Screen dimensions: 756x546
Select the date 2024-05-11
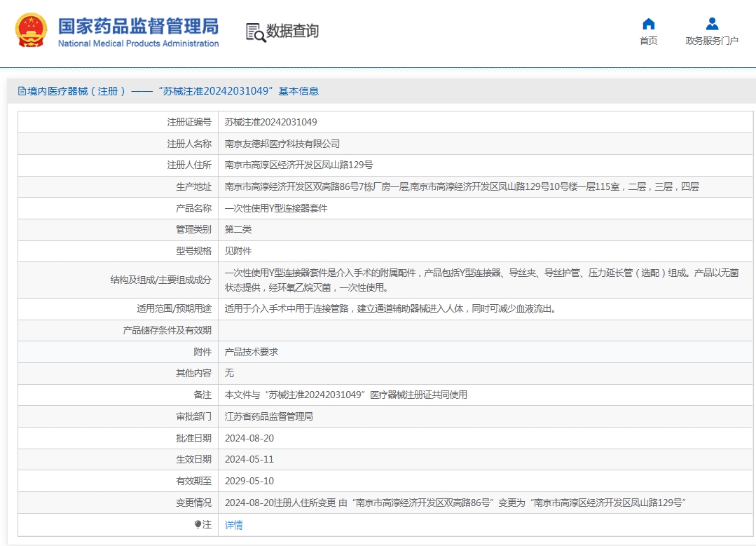[249, 459]
